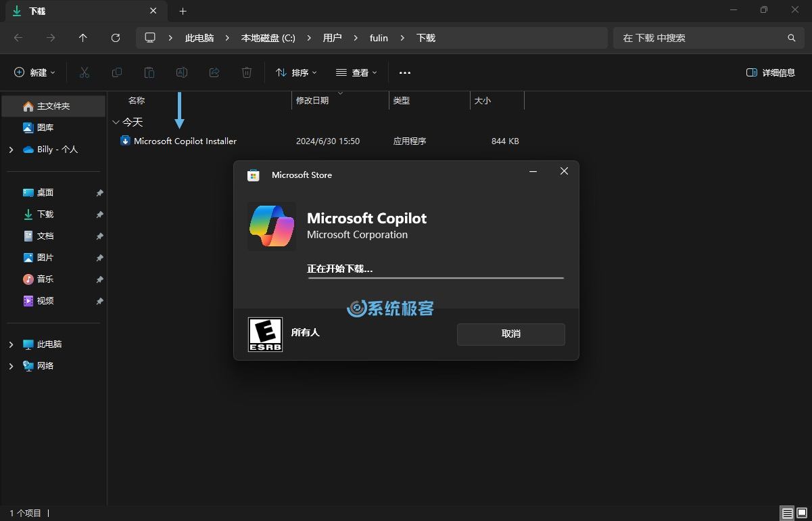Click the Share icon in toolbar
812x521 pixels.
click(x=214, y=72)
